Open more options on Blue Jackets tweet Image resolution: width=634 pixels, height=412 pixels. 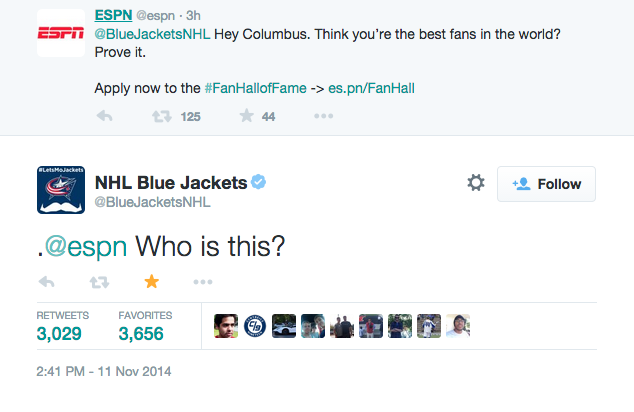tap(203, 281)
